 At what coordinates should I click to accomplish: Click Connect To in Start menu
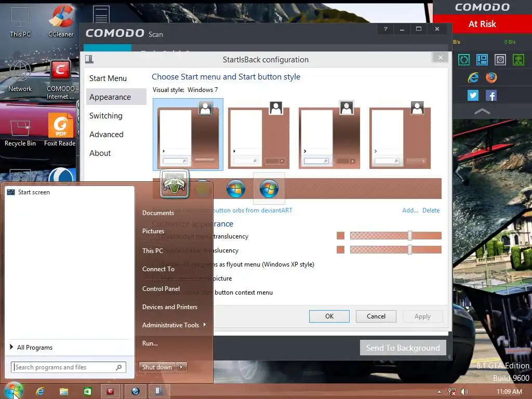click(158, 269)
